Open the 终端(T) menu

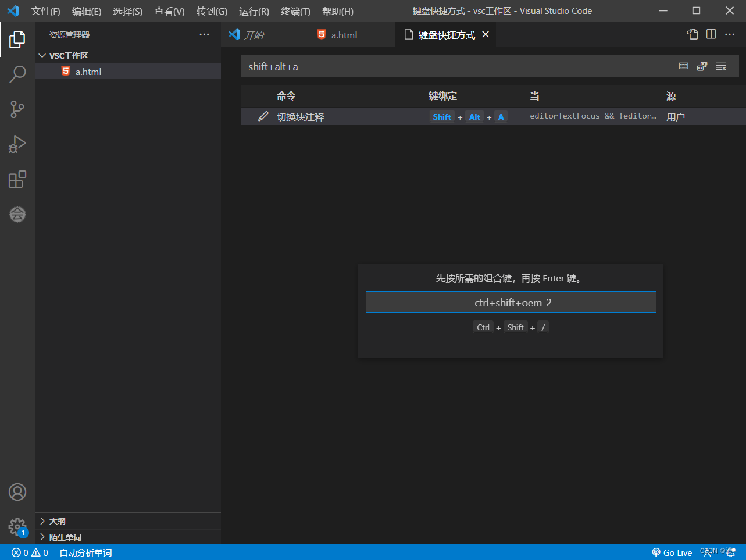point(295,11)
